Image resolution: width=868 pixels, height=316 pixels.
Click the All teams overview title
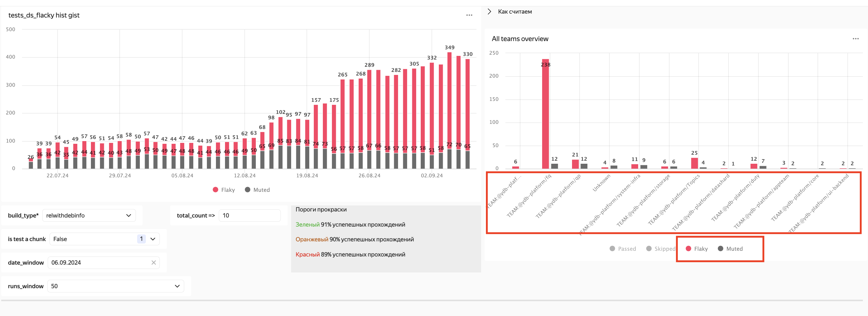tap(520, 39)
